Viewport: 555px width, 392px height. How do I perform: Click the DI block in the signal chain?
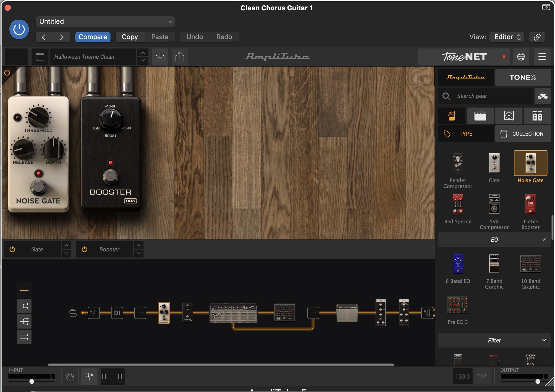coord(117,313)
